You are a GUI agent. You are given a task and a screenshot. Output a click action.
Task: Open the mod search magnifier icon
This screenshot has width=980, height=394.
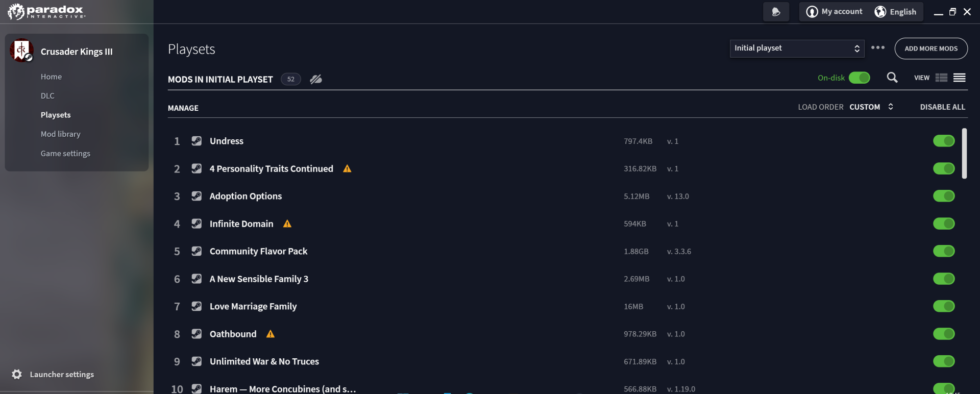point(892,78)
